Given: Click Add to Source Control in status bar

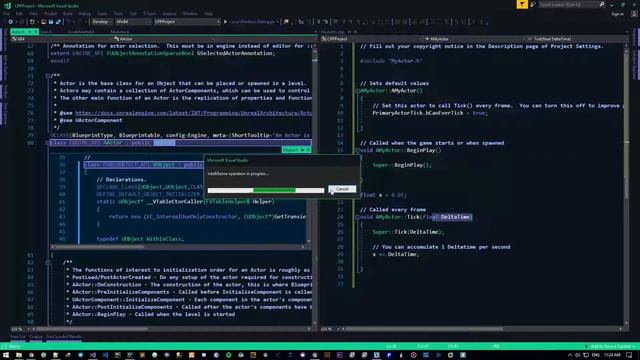Looking at the screenshot, I should coord(610,346).
